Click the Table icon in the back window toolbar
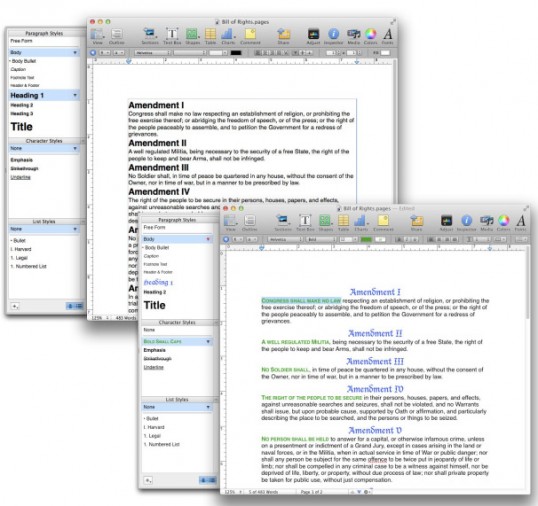538x506 pixels. tap(210, 34)
